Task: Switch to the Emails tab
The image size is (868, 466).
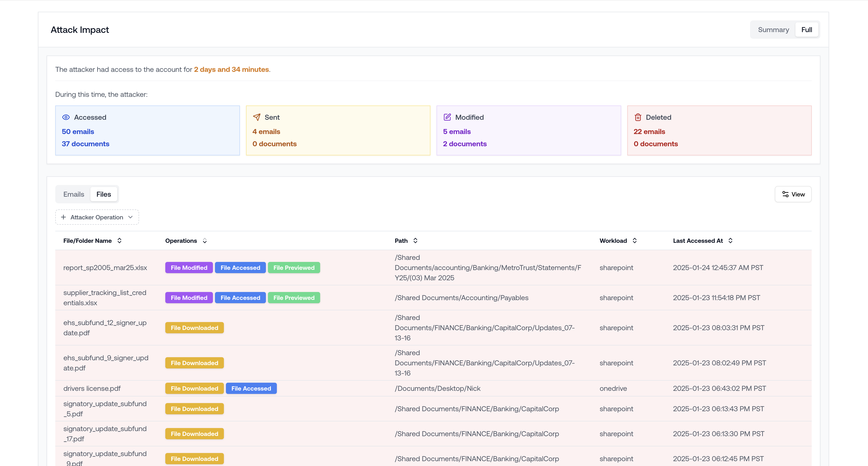Action: point(73,194)
